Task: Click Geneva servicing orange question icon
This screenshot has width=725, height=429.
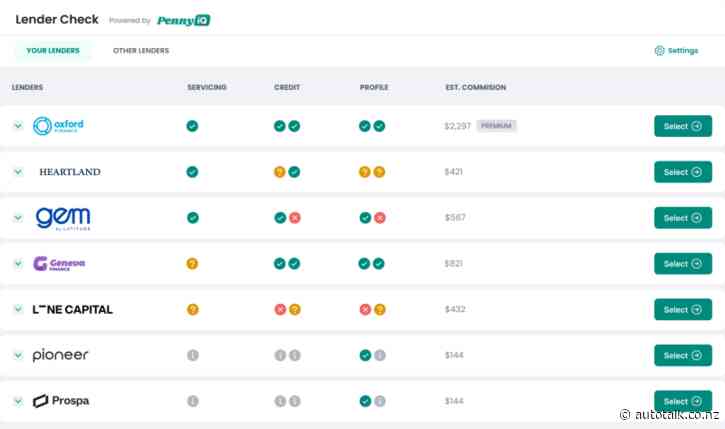Action: point(192,264)
